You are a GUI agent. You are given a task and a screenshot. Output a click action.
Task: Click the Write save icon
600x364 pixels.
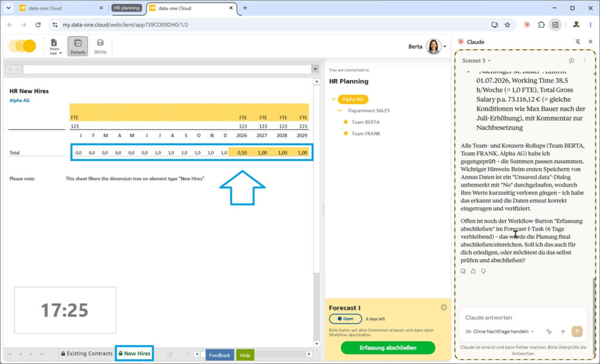[x=100, y=46]
